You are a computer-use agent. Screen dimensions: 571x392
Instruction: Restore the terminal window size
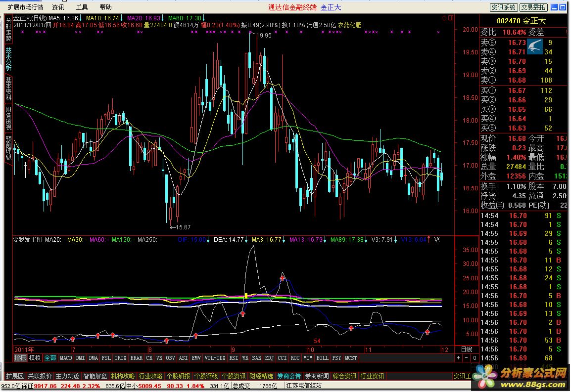[x=562, y=7]
